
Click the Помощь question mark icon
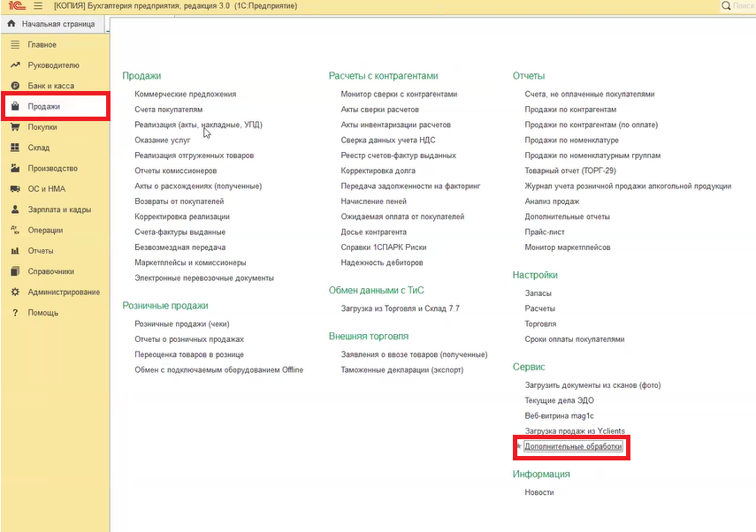(x=15, y=313)
